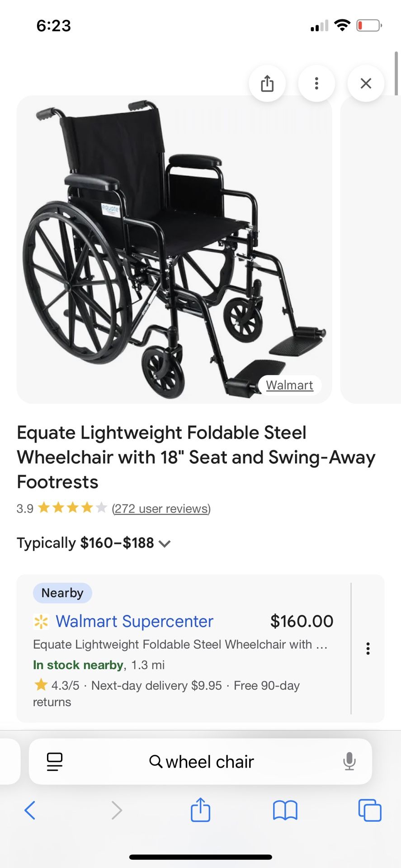Image resolution: width=401 pixels, height=868 pixels.
Task: Tap the magnifying glass in the search bar
Action: pos(156,761)
